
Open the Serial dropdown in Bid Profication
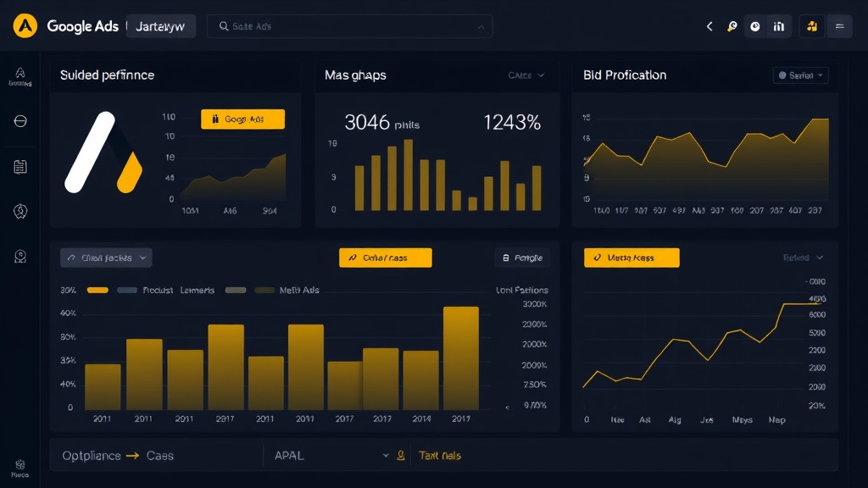tap(800, 75)
